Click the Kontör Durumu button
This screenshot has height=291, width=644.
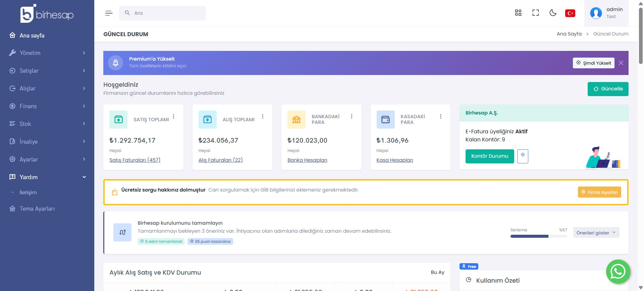click(x=490, y=156)
